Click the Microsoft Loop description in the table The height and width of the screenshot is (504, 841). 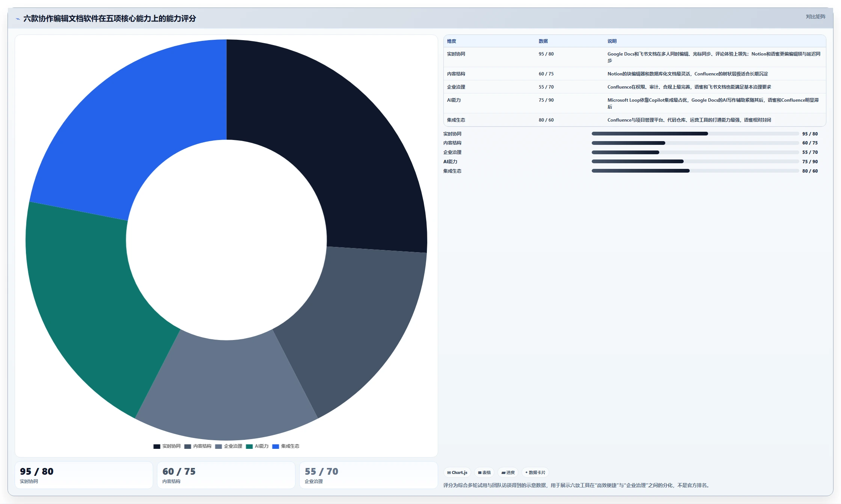[x=713, y=104]
